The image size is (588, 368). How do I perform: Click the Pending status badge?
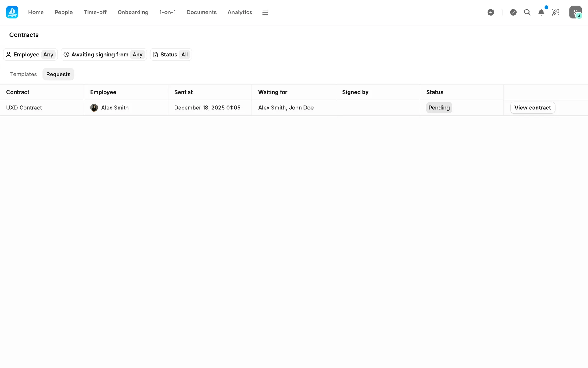pos(439,108)
